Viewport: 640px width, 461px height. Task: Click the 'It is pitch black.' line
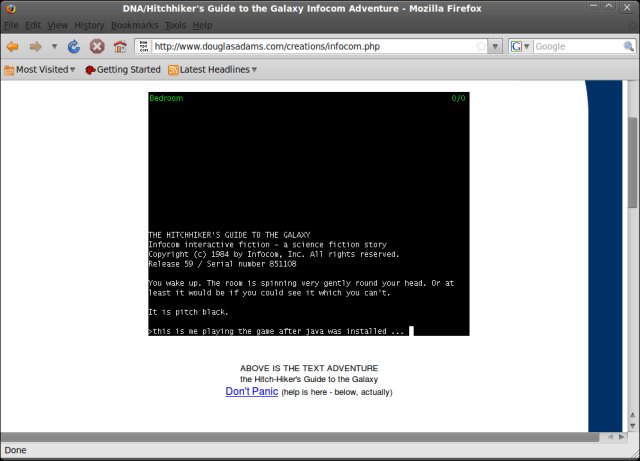(189, 312)
